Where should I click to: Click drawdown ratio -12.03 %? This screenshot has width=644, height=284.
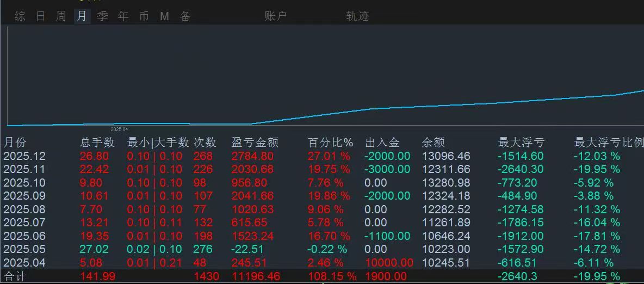597,156
